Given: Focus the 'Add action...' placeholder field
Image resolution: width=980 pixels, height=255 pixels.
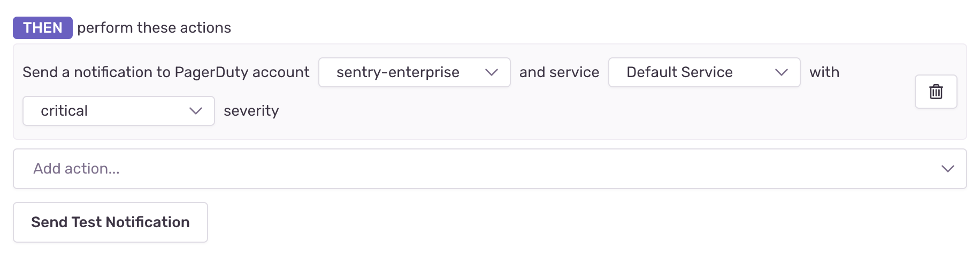Looking at the screenshot, I should [76, 169].
